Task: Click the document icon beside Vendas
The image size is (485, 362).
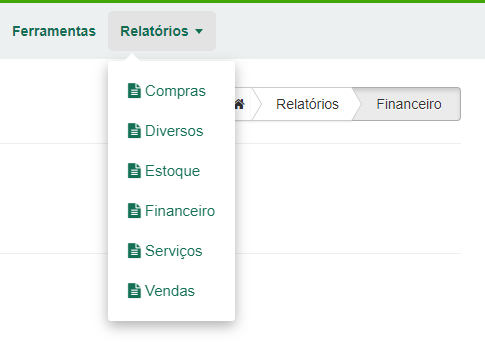Action: pyautogui.click(x=134, y=291)
